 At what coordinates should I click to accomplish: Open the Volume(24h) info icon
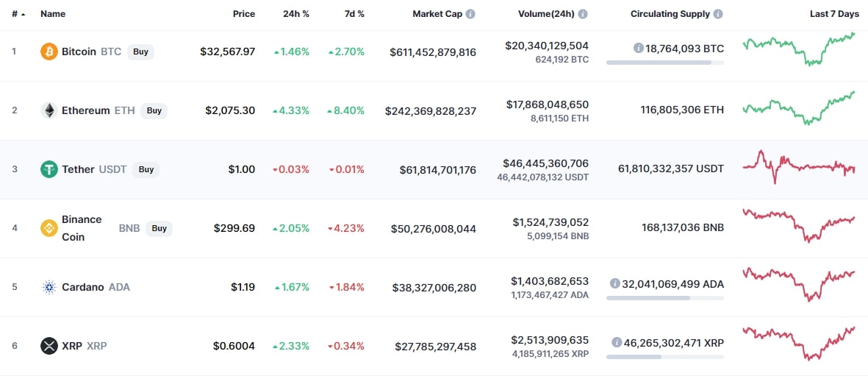pyautogui.click(x=583, y=14)
